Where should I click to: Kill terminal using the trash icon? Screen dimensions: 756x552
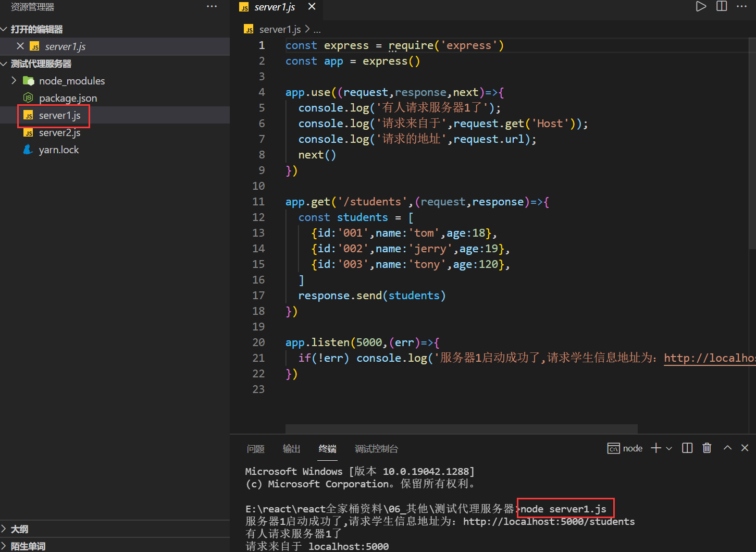point(707,448)
